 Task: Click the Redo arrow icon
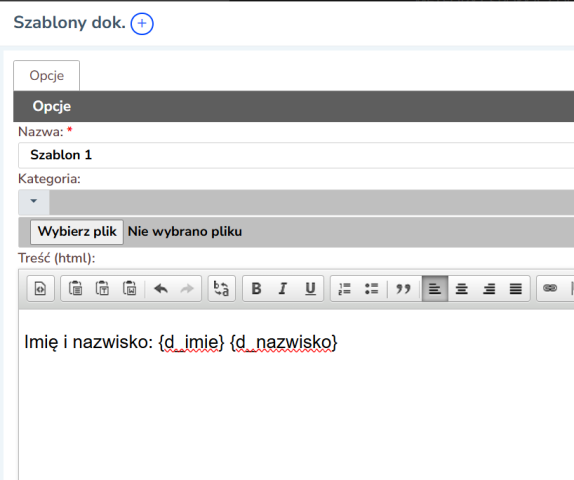click(187, 289)
